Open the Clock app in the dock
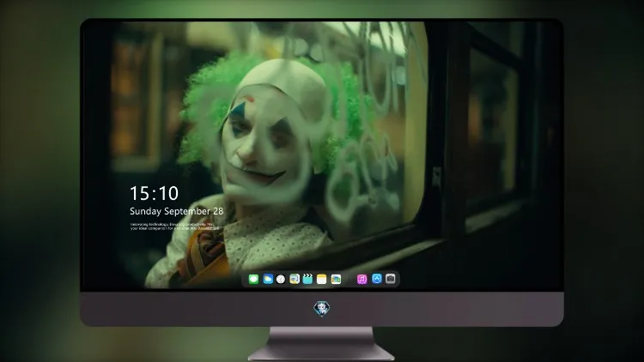 pos(281,279)
